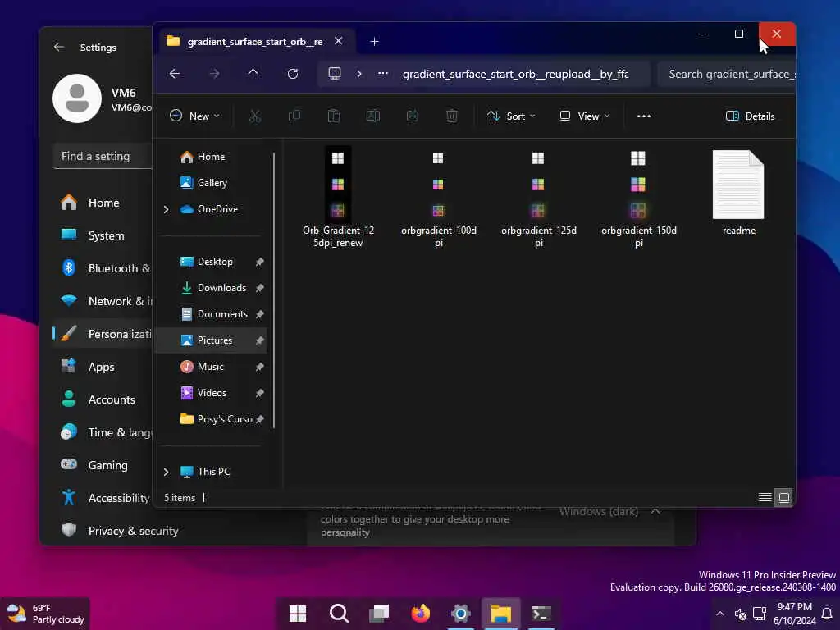Click the address bar path text

click(515, 74)
